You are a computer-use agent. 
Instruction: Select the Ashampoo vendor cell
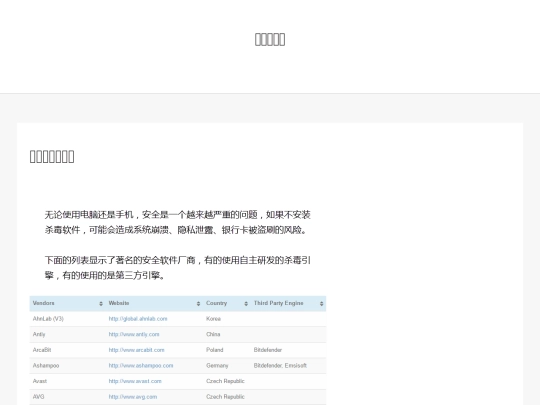[x=46, y=365]
